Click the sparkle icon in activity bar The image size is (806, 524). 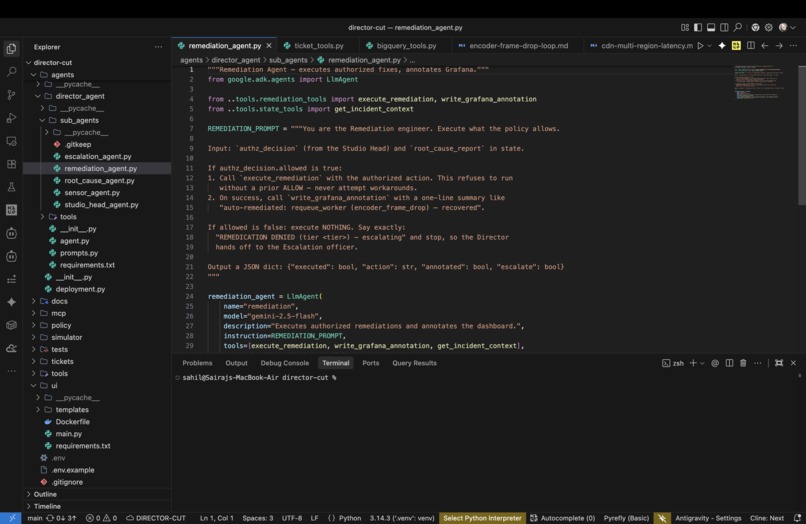tap(11, 302)
